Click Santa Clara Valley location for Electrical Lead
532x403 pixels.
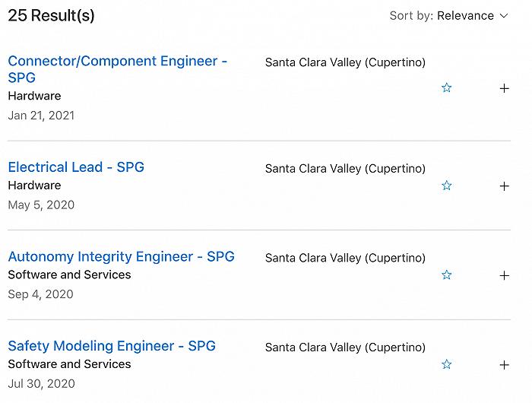345,168
